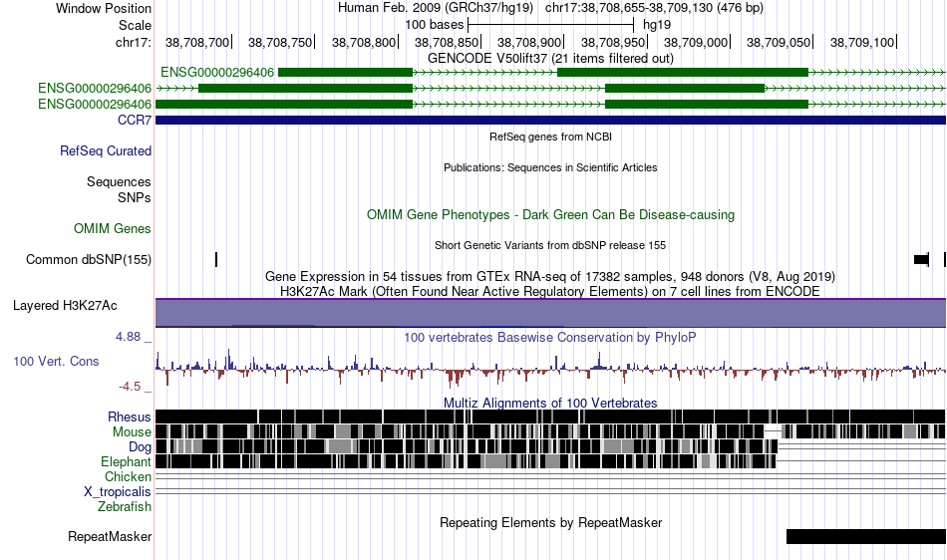947x560 pixels.
Task: Click the Sequences track label
Action: pyautogui.click(x=119, y=181)
